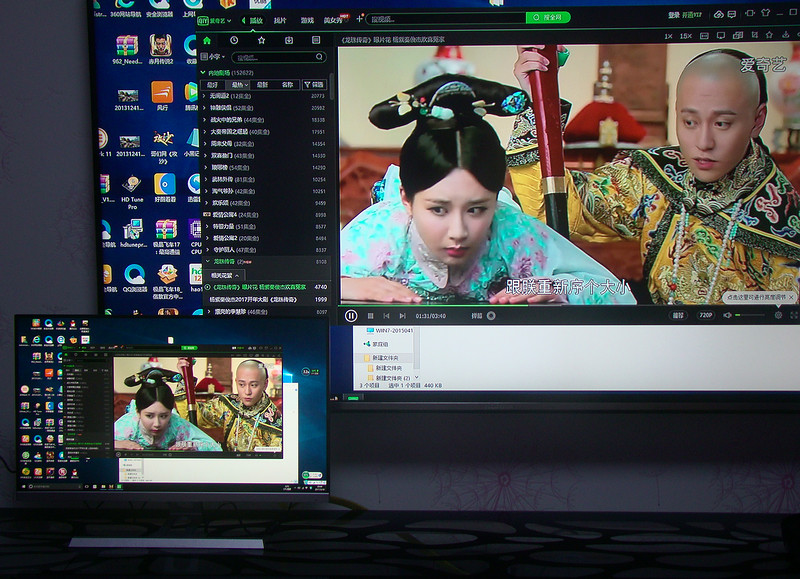Pause the video with the round pause button

(x=351, y=316)
